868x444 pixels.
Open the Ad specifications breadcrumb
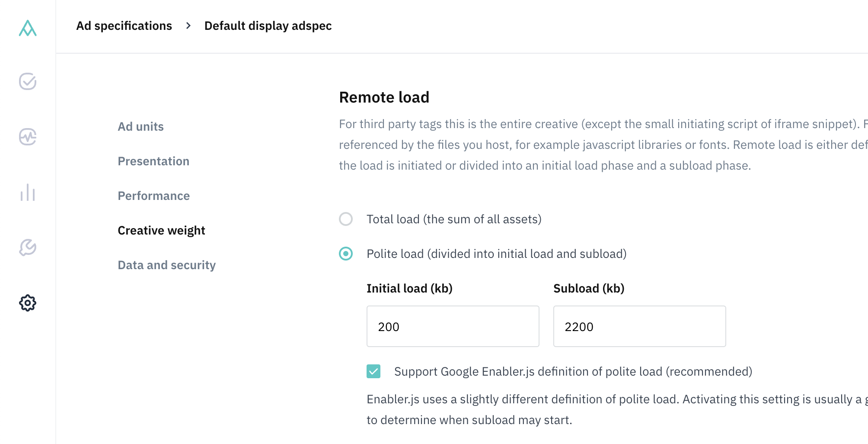click(x=124, y=26)
